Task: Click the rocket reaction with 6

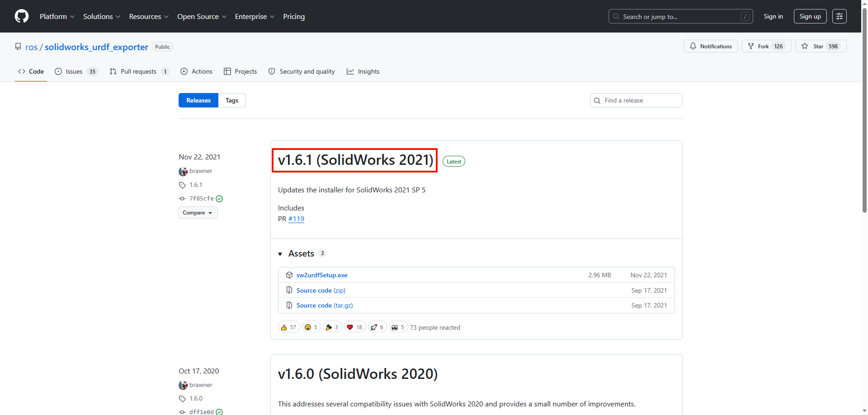Action: point(377,327)
